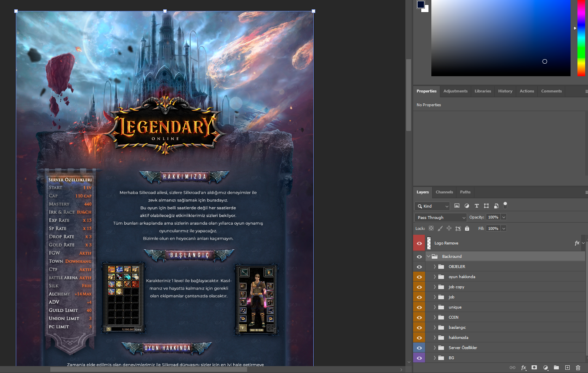Lock artboard nesting icon
The image size is (588, 373).
tap(458, 228)
